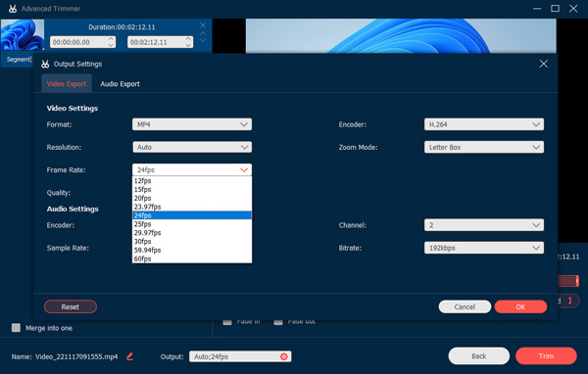
Task: Open the video Encoder dropdown showing H.264
Action: point(484,124)
